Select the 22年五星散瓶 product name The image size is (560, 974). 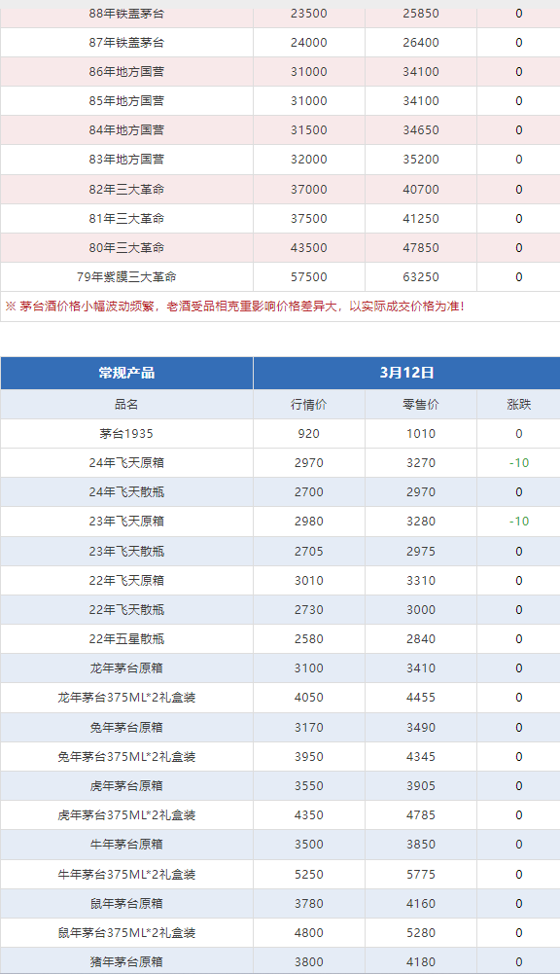click(x=126, y=638)
